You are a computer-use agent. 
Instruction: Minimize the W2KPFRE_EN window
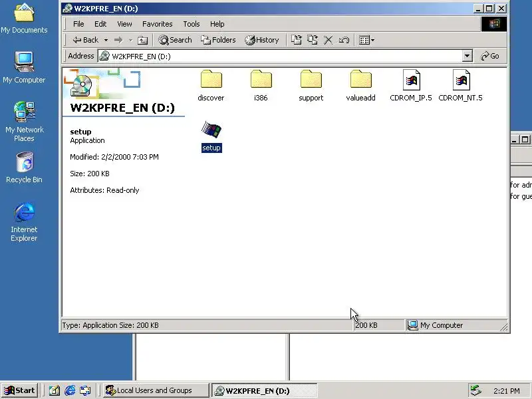(477, 9)
